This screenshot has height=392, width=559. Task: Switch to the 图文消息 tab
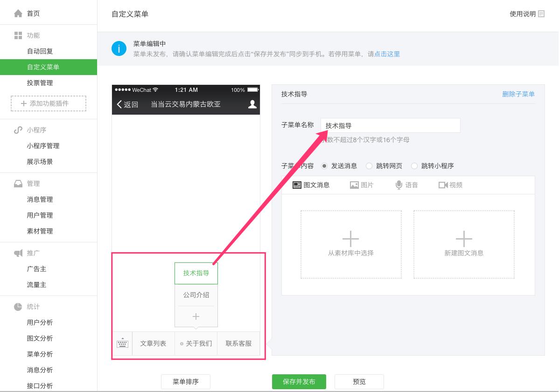pyautogui.click(x=311, y=185)
